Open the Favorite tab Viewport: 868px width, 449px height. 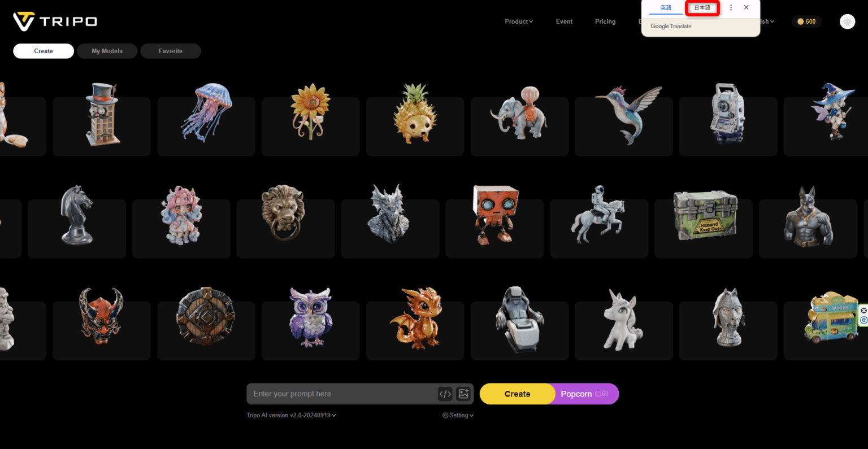(x=171, y=51)
